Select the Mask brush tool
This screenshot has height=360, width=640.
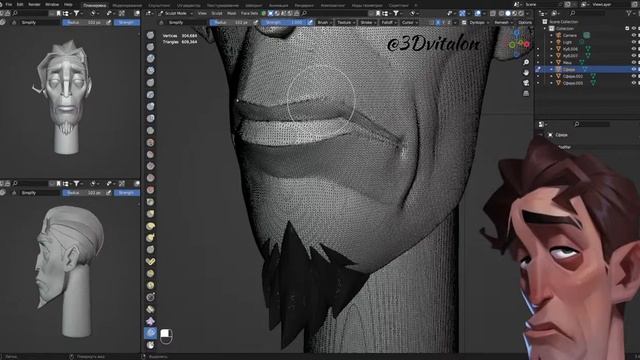click(x=150, y=345)
